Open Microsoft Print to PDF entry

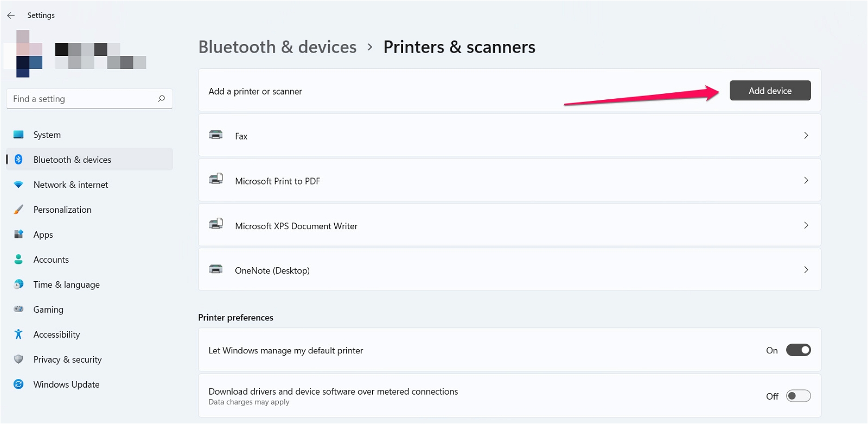coord(509,180)
